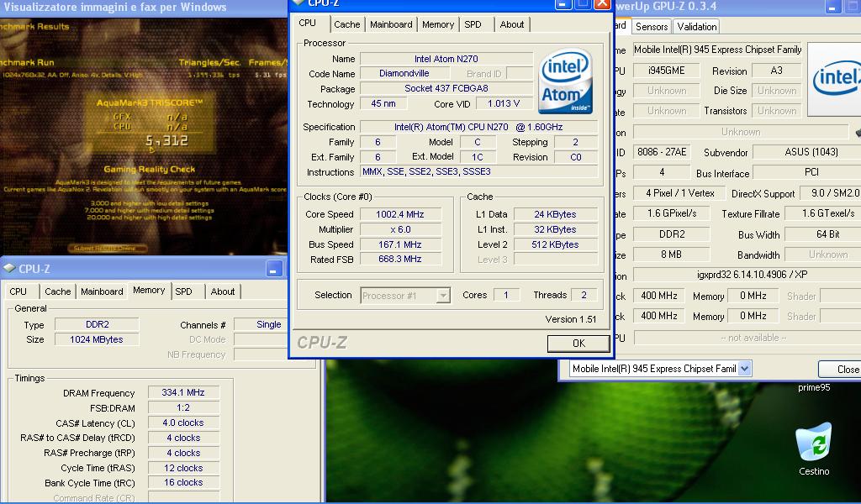Click the FSB:DRAM ratio 1:2
This screenshot has width=861, height=504.
183,407
